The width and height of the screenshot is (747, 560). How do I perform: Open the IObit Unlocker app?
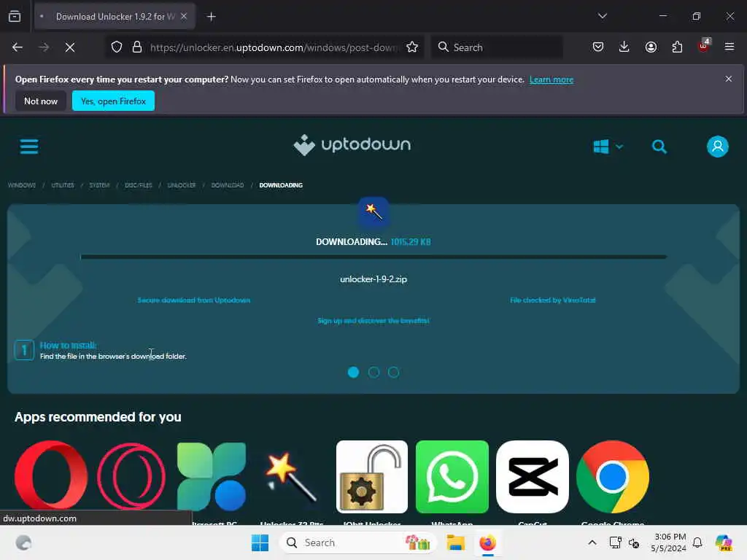coord(371,477)
